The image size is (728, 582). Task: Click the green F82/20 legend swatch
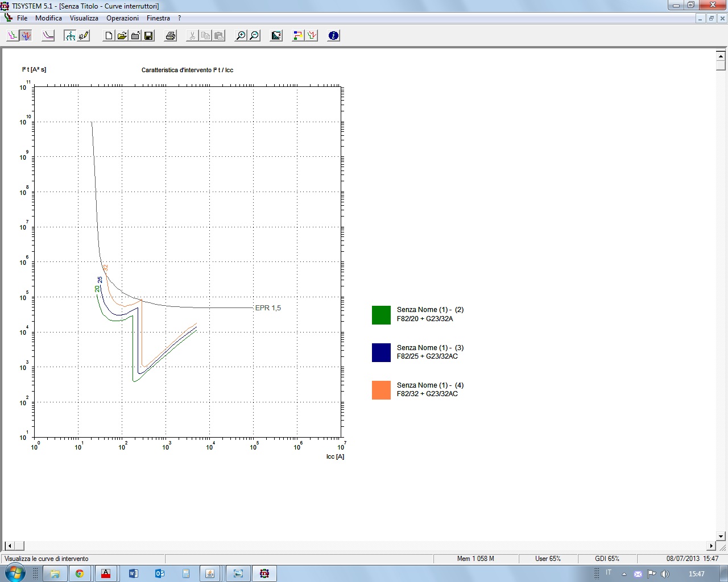point(381,315)
